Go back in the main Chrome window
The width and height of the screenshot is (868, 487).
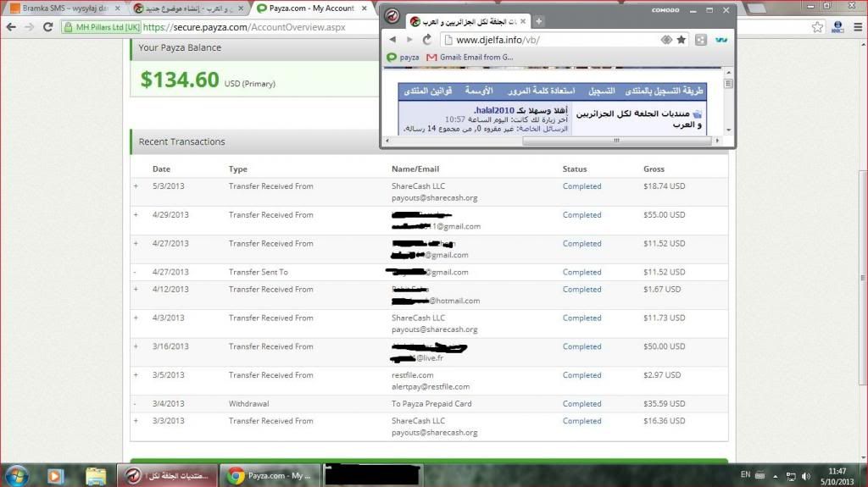(x=11, y=27)
